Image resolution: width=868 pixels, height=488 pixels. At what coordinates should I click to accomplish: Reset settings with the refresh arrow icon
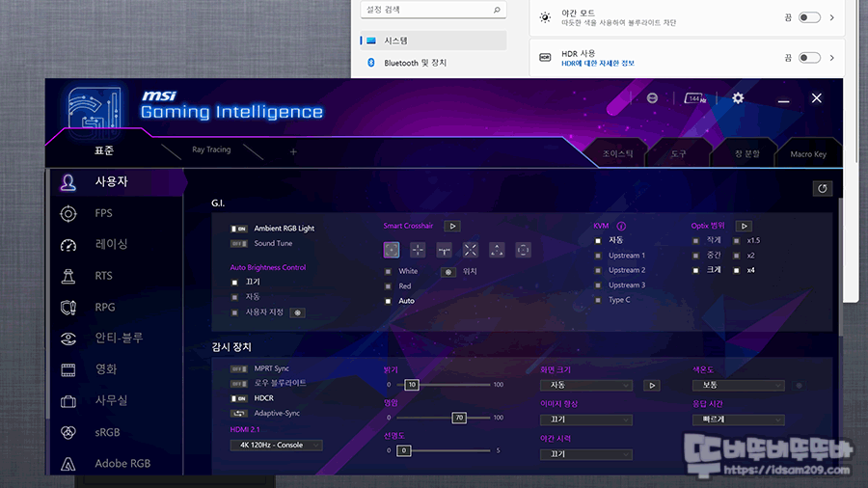tap(823, 189)
